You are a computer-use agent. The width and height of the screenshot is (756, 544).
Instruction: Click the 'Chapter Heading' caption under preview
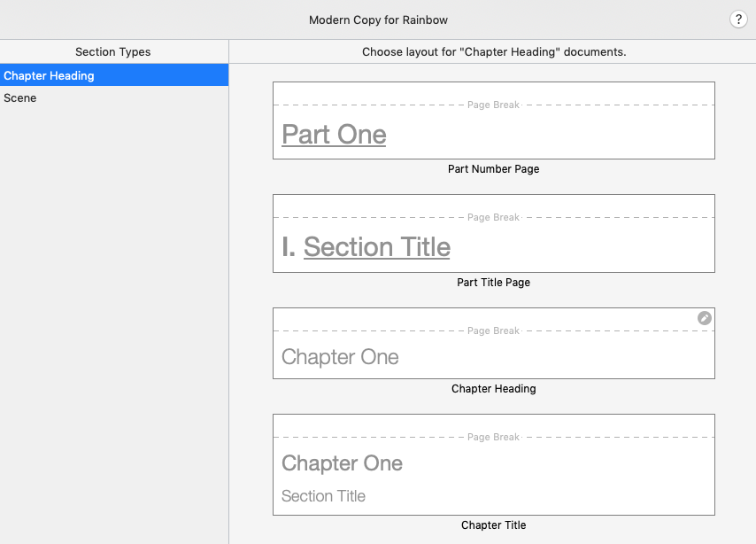(x=494, y=389)
